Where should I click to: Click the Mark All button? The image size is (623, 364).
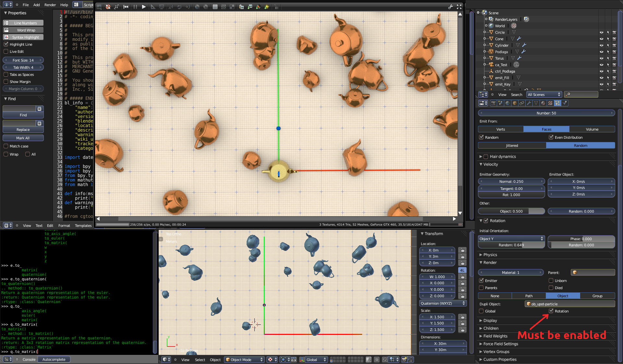(x=23, y=138)
